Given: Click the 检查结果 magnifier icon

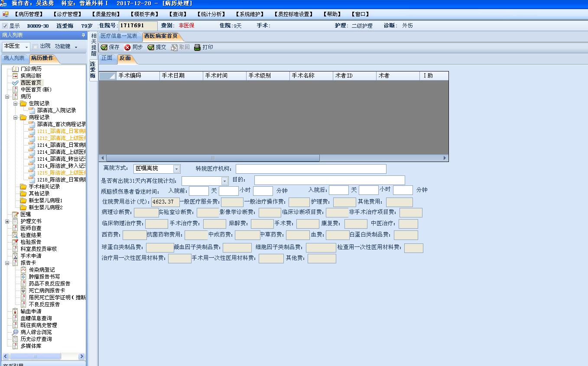Looking at the screenshot, I should point(16,235).
